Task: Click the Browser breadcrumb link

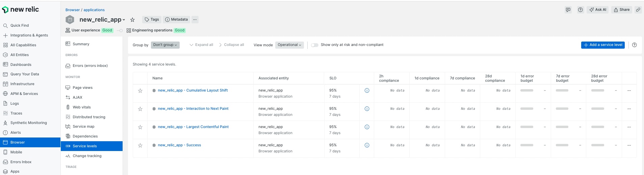Action: coord(73,10)
